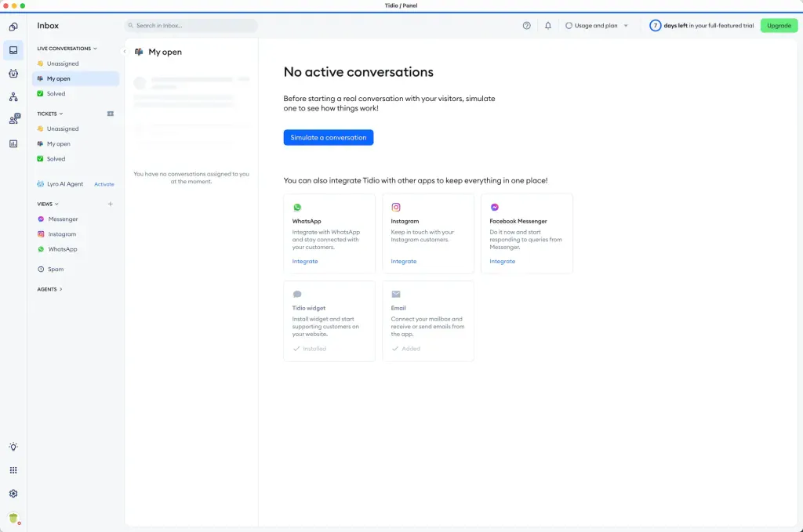Select Unassigned under Tickets

tap(76, 129)
